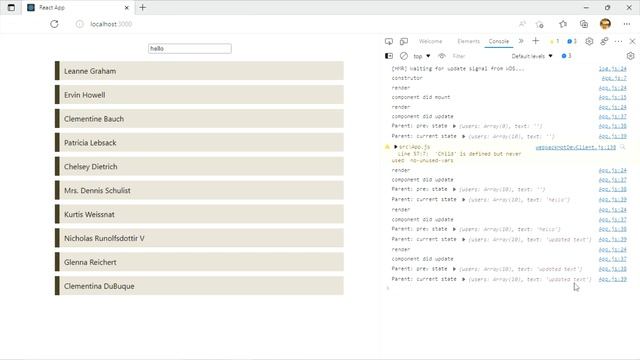
Task: Show more DevTools tabs chevron
Action: coord(521,41)
